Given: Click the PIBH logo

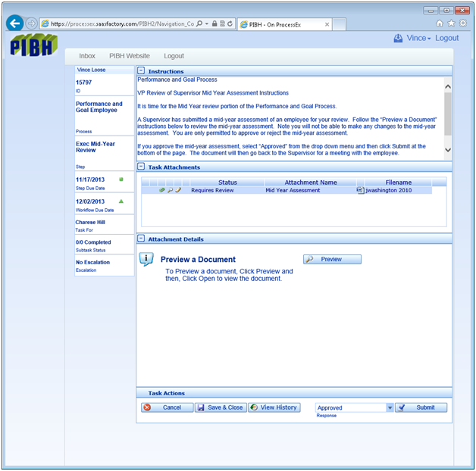Looking at the screenshot, I should pos(33,45).
